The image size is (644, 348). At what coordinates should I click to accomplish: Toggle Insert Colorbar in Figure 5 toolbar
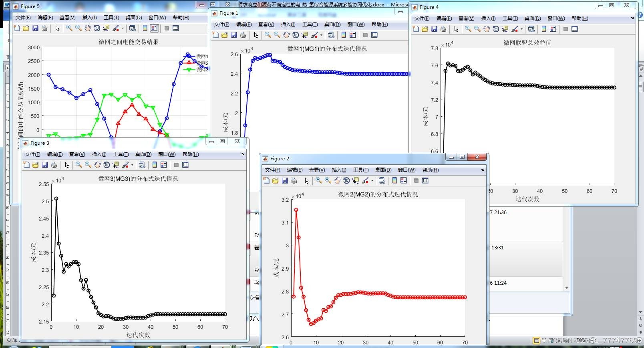(145, 28)
